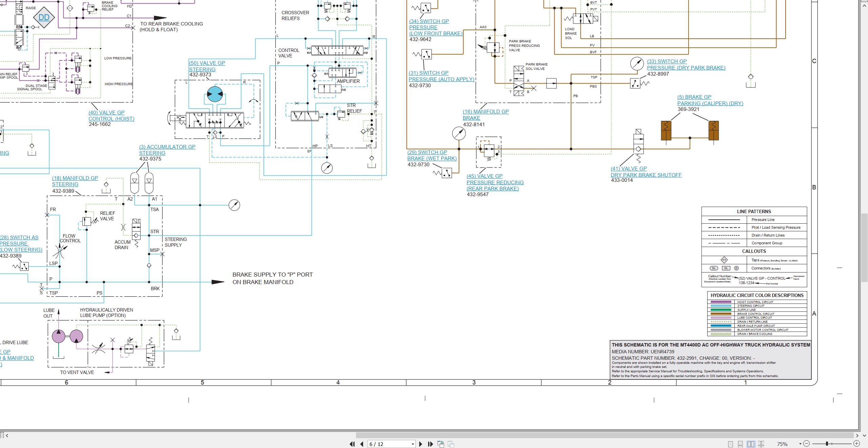Screen dimensions: 868x448
Task: Go to the previous page
Action: click(362, 444)
